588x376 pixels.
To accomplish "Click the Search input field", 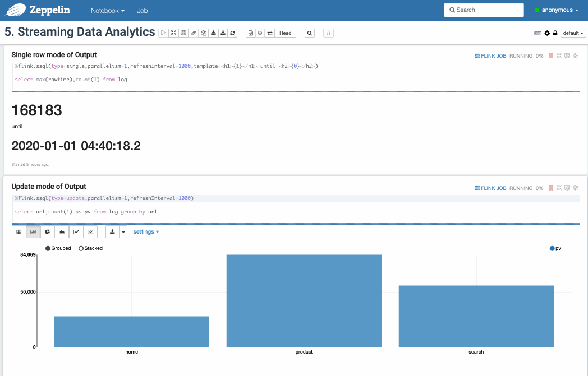I will click(483, 10).
